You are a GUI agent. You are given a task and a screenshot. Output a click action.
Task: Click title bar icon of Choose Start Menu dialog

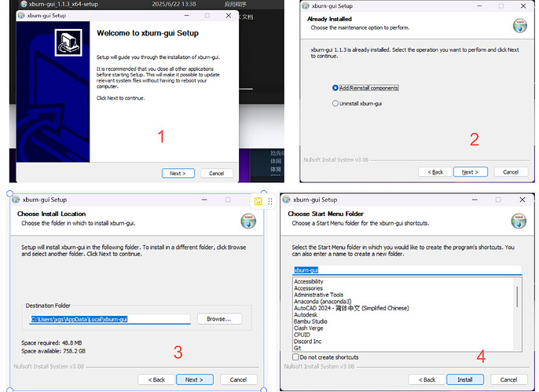tap(286, 200)
